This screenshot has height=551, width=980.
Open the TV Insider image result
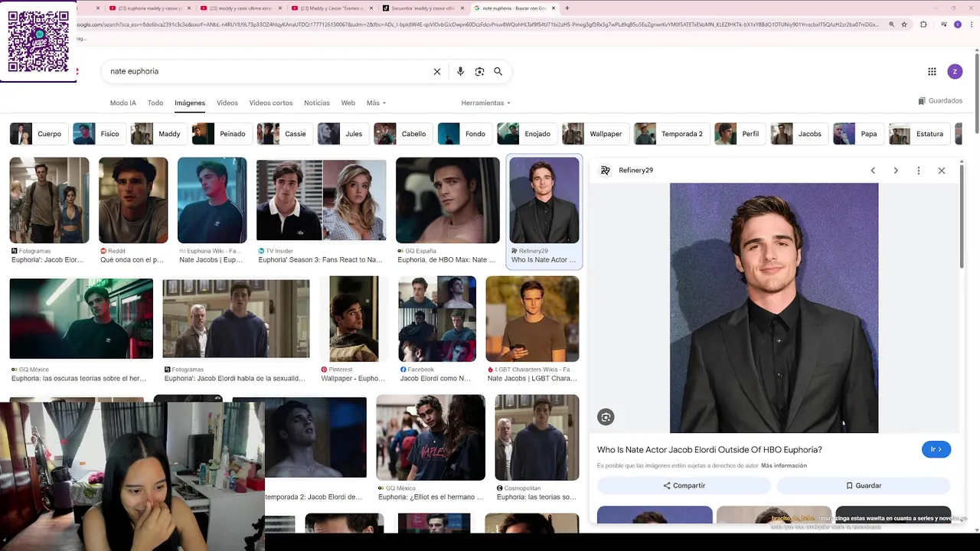[x=322, y=201]
